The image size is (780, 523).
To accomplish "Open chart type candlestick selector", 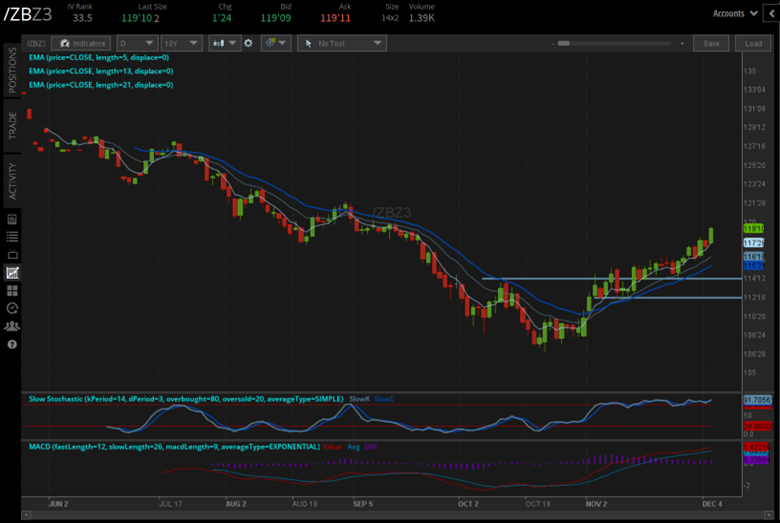I will 225,44.
